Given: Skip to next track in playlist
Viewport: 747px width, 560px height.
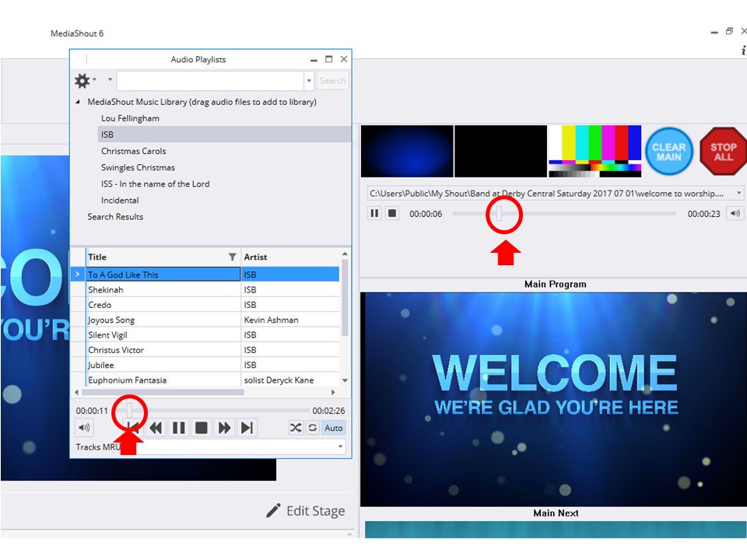Looking at the screenshot, I should click(247, 427).
